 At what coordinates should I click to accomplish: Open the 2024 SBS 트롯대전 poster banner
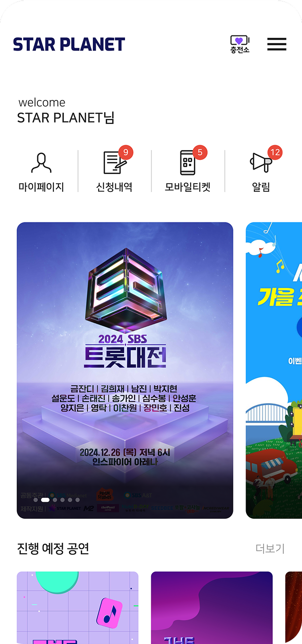pos(125,371)
